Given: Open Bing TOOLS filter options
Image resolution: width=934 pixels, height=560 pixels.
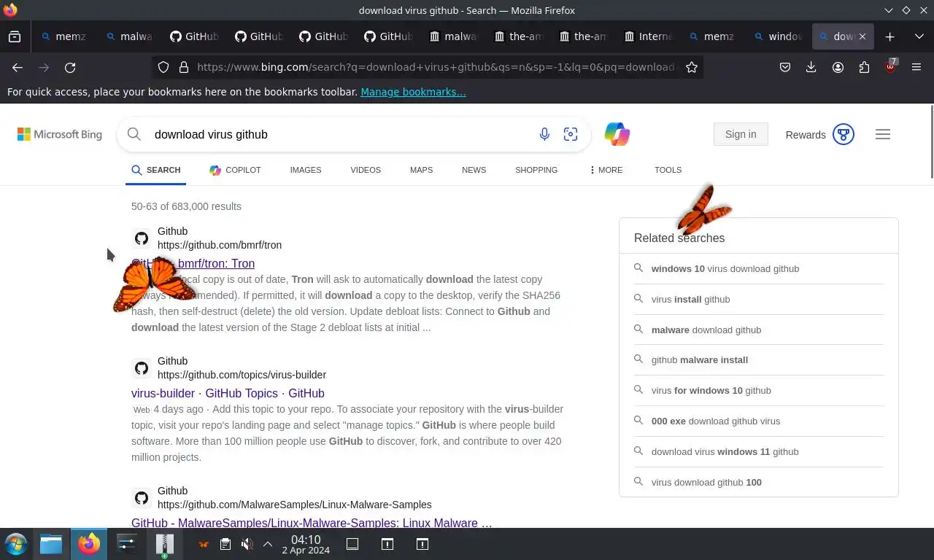Looking at the screenshot, I should pos(668,170).
